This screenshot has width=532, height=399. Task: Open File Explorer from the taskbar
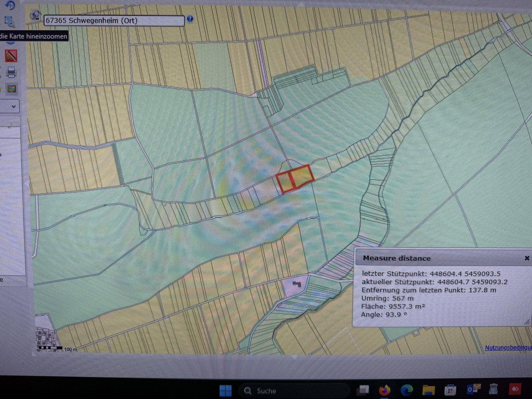428,390
